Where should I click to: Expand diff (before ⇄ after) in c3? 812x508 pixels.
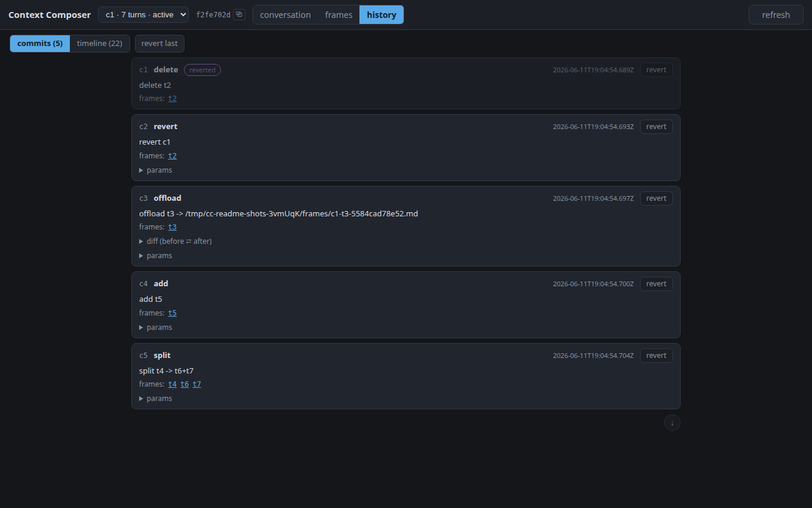tap(176, 241)
